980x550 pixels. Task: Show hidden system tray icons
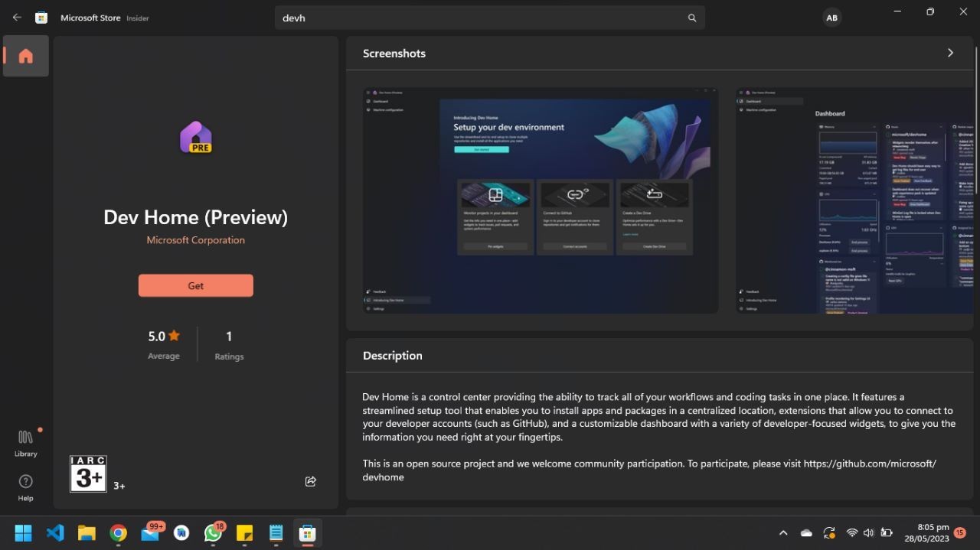(x=783, y=533)
